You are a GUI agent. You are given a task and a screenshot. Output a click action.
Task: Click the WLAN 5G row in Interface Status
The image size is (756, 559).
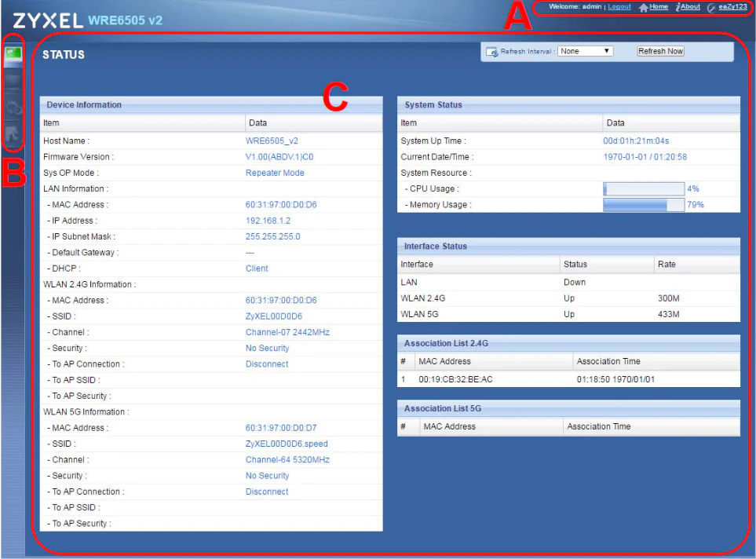point(568,314)
